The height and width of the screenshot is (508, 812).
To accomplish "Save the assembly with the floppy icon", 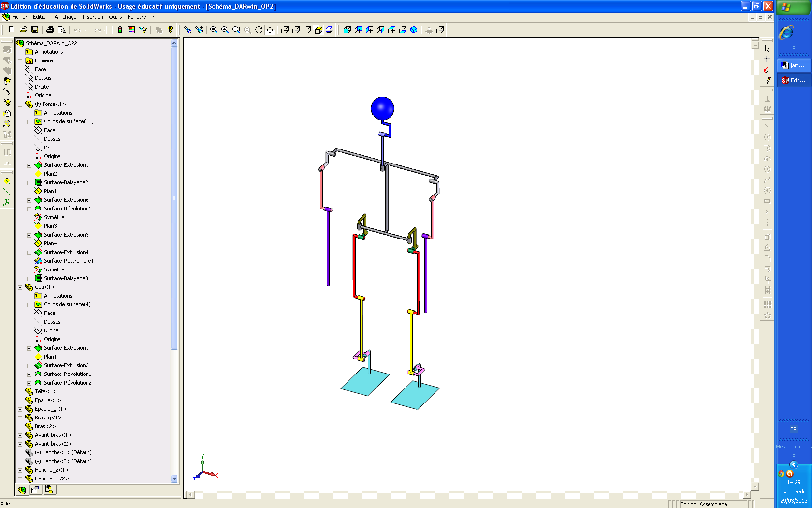I will click(35, 30).
